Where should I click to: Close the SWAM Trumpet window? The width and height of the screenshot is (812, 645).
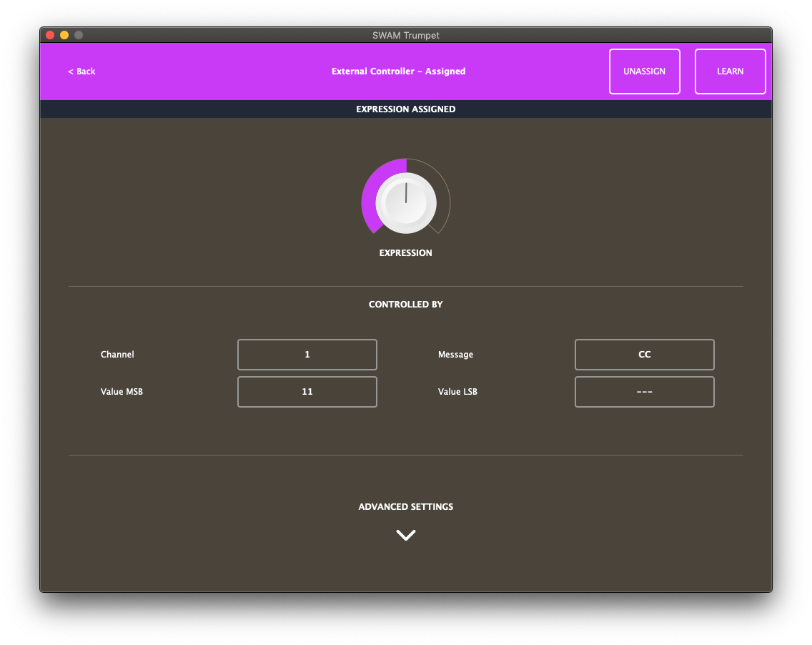[49, 34]
